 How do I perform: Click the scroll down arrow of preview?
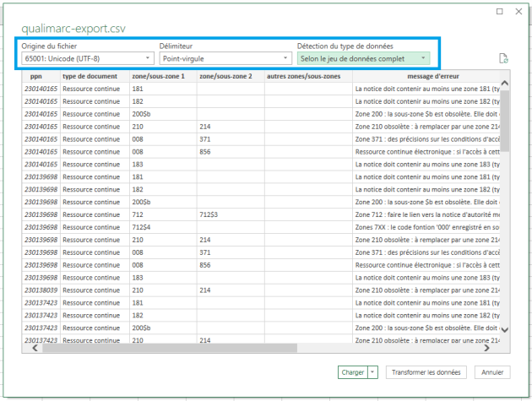click(504, 329)
